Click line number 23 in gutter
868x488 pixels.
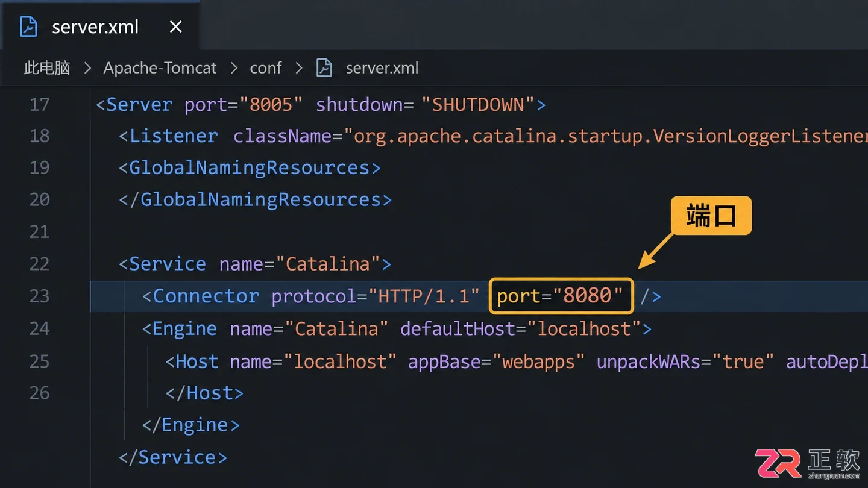39,296
